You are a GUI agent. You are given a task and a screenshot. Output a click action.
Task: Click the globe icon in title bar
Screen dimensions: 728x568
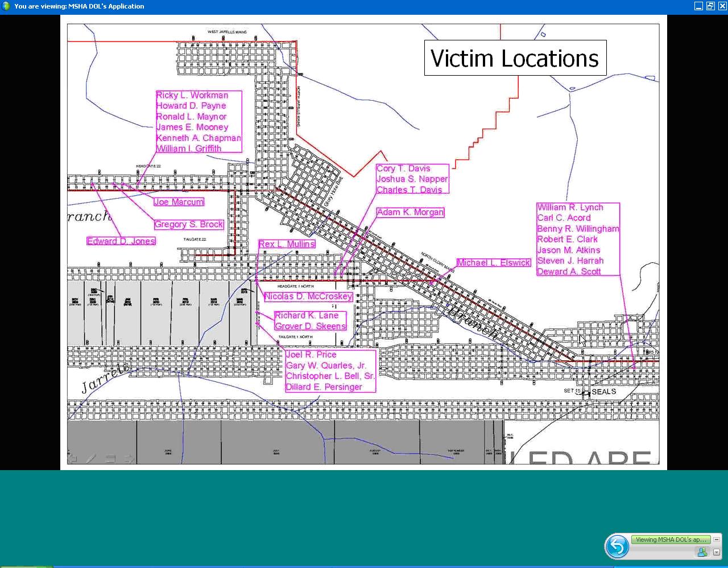point(6,6)
